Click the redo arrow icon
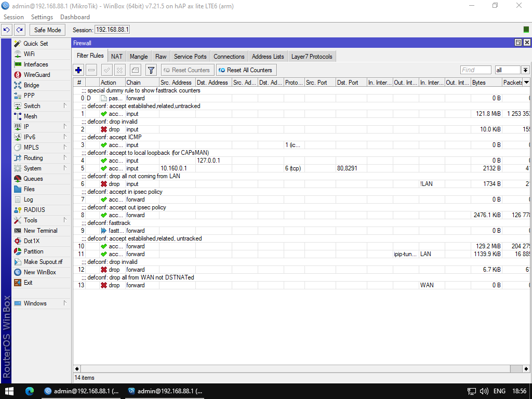Screen dimensions: 532x399 pyautogui.click(x=20, y=30)
